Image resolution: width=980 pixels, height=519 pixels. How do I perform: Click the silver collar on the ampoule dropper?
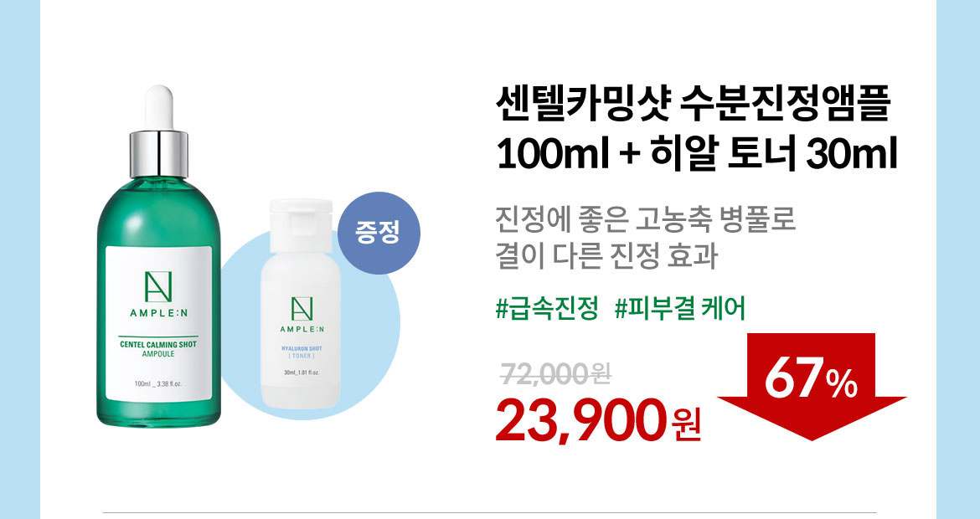click(159, 154)
